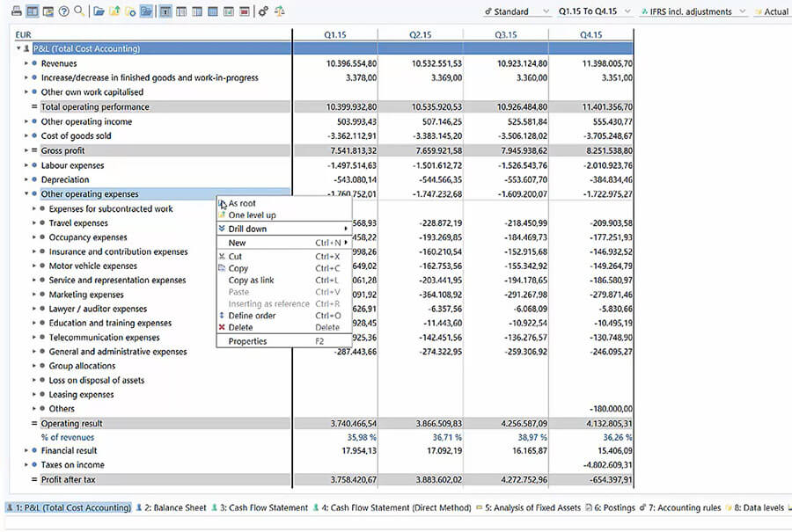The height and width of the screenshot is (532, 792).
Task: Collapse the Other operating expenses row
Action: [26, 194]
